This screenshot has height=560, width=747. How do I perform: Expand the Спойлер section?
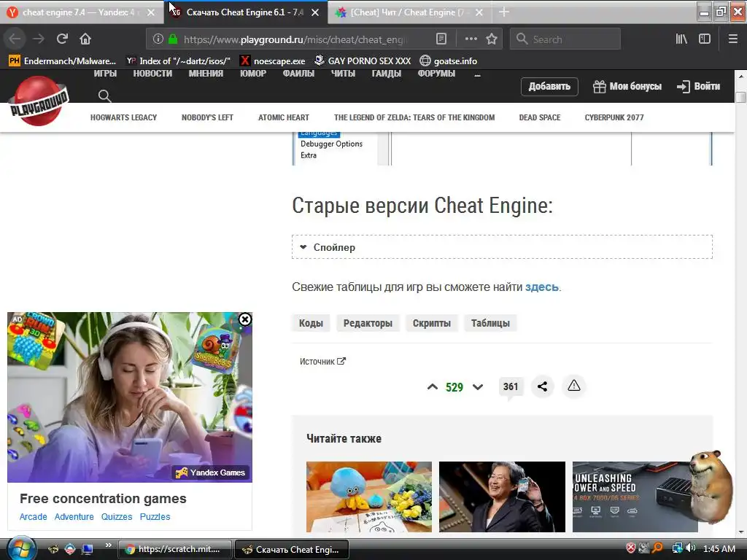502,247
